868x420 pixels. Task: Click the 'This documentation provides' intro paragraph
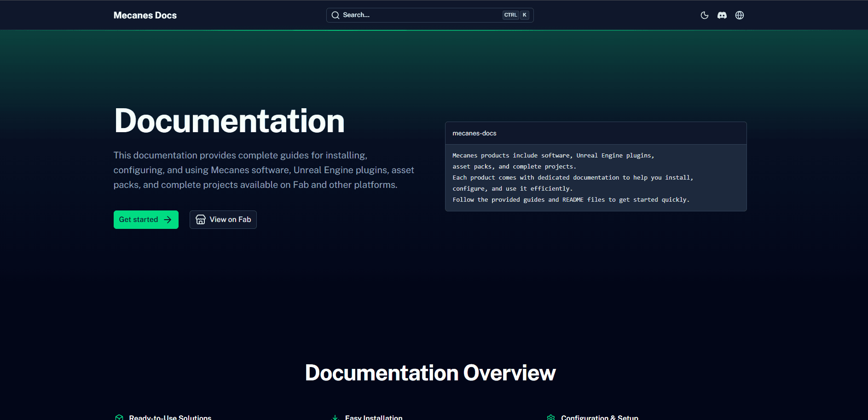click(x=264, y=170)
